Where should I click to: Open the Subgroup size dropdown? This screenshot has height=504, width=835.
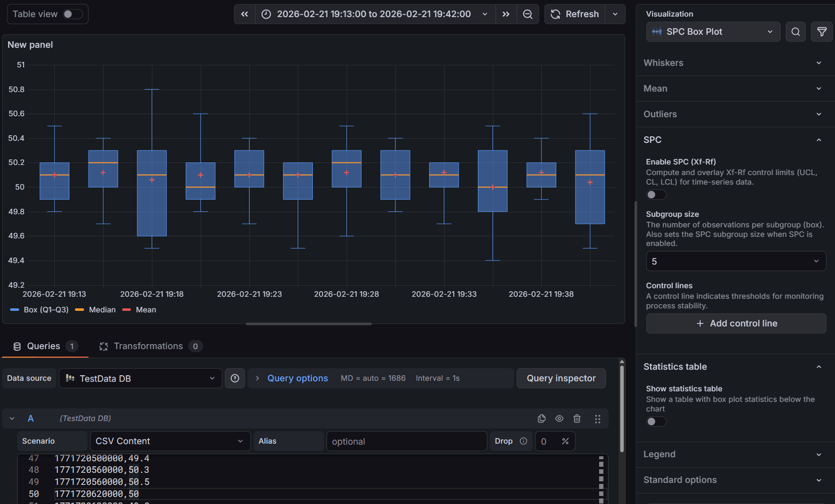[735, 262]
